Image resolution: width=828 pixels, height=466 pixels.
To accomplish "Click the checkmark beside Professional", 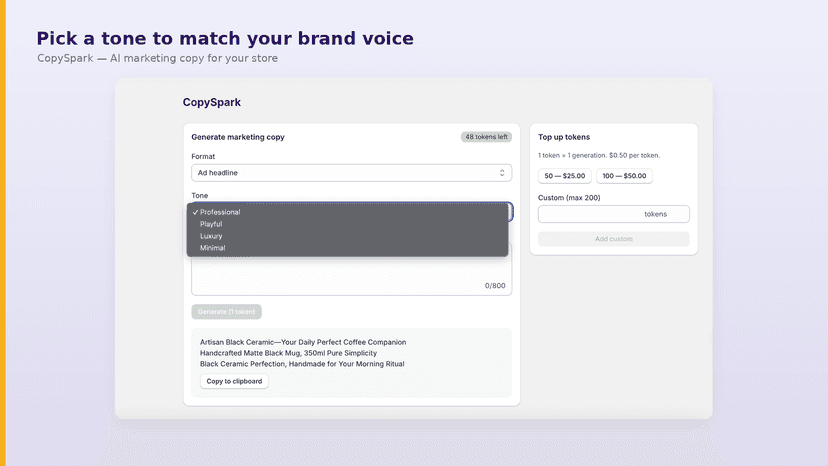I will [195, 212].
